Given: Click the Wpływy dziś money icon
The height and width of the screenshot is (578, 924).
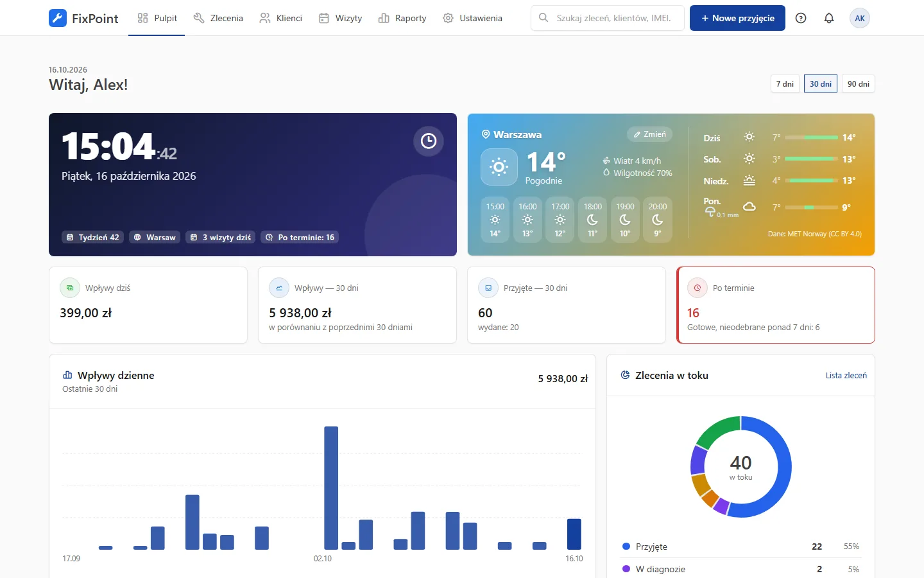Looking at the screenshot, I should (x=70, y=288).
